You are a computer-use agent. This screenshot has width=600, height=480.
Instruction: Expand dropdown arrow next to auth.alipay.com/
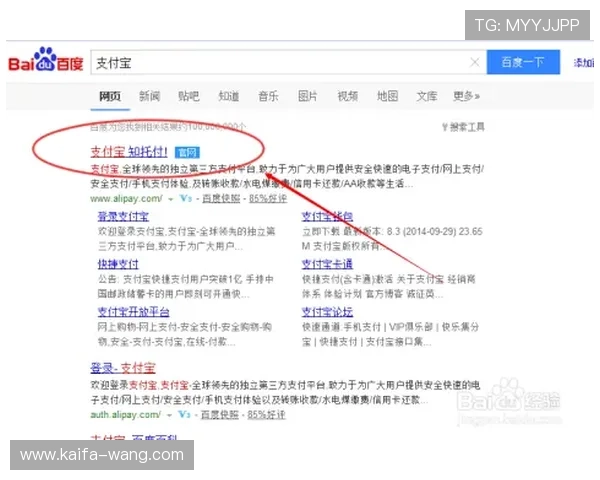169,415
